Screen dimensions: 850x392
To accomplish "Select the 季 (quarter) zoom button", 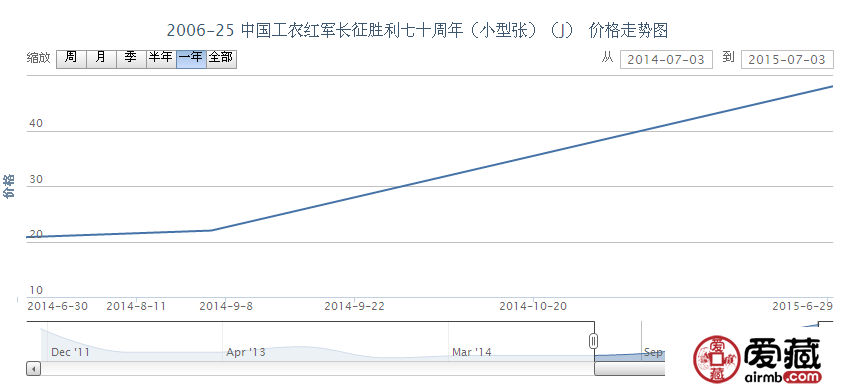I will (x=131, y=59).
